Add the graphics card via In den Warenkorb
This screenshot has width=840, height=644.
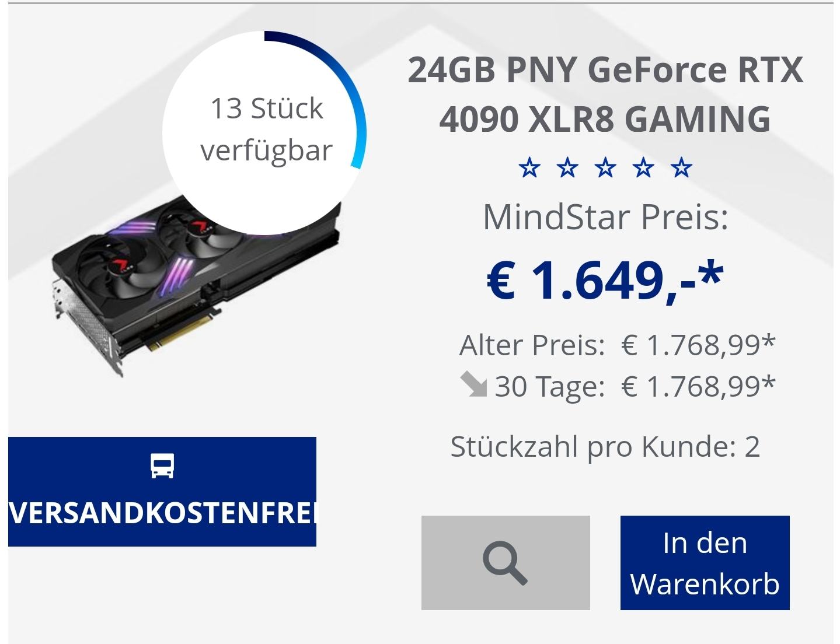click(705, 562)
